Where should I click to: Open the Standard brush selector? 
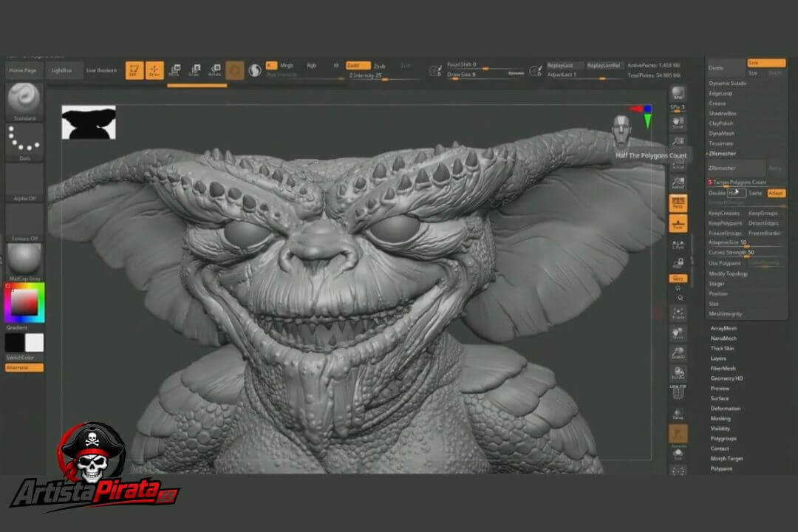pyautogui.click(x=24, y=102)
